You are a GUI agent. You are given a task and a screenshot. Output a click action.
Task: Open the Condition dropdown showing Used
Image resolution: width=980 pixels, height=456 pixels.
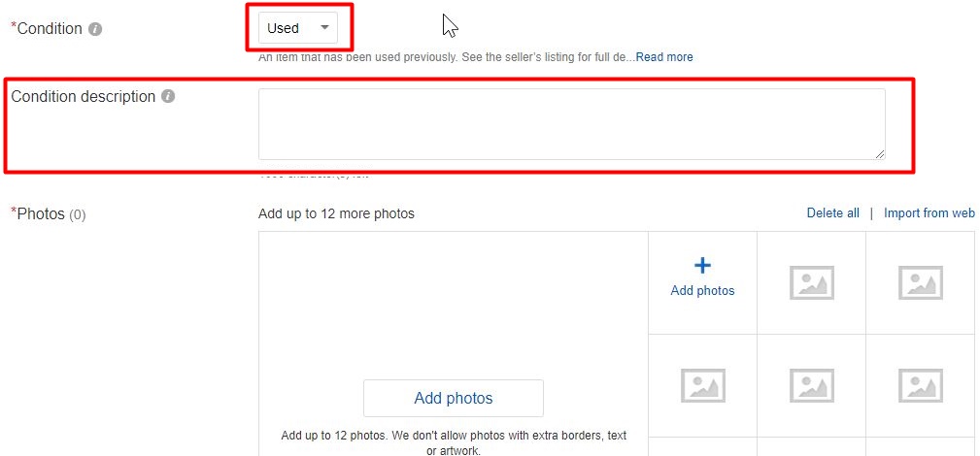pyautogui.click(x=298, y=28)
